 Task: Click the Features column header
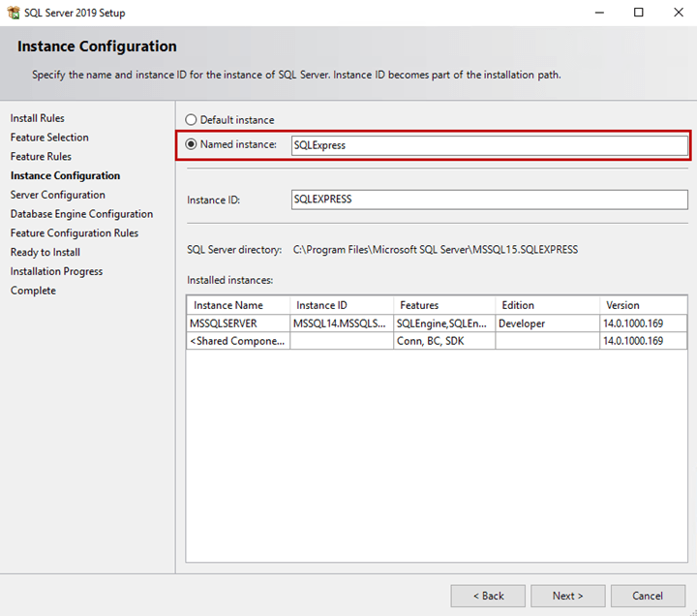click(444, 305)
